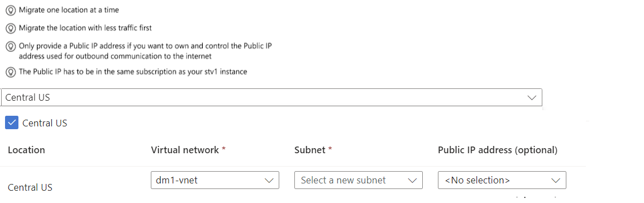Click chevron arrow on subnet combo box
The width and height of the screenshot is (644, 203).
(x=412, y=181)
